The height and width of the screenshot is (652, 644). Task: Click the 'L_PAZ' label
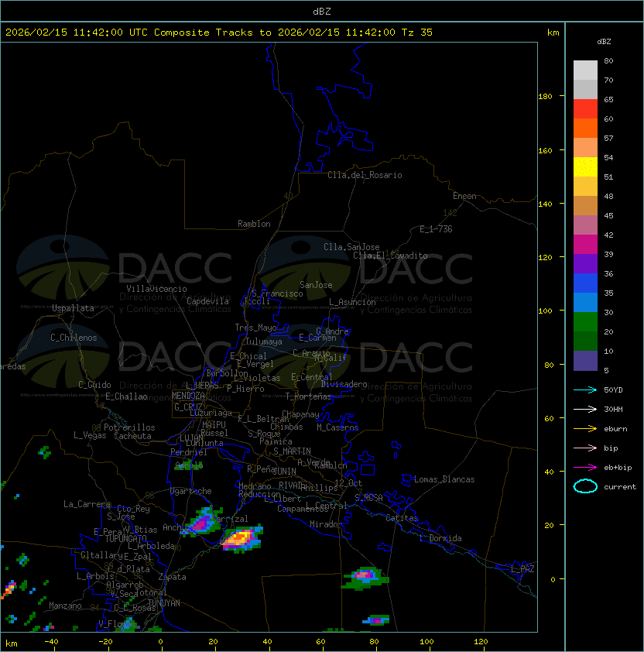[522, 569]
